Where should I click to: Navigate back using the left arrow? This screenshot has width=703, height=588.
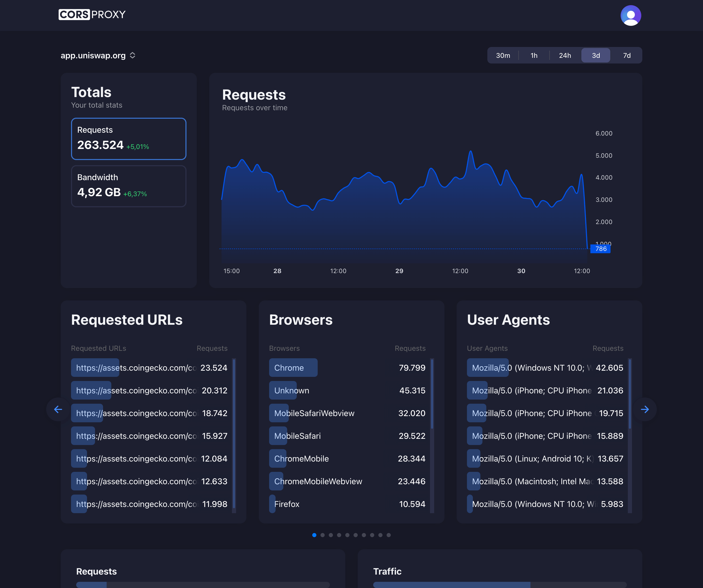(x=58, y=409)
